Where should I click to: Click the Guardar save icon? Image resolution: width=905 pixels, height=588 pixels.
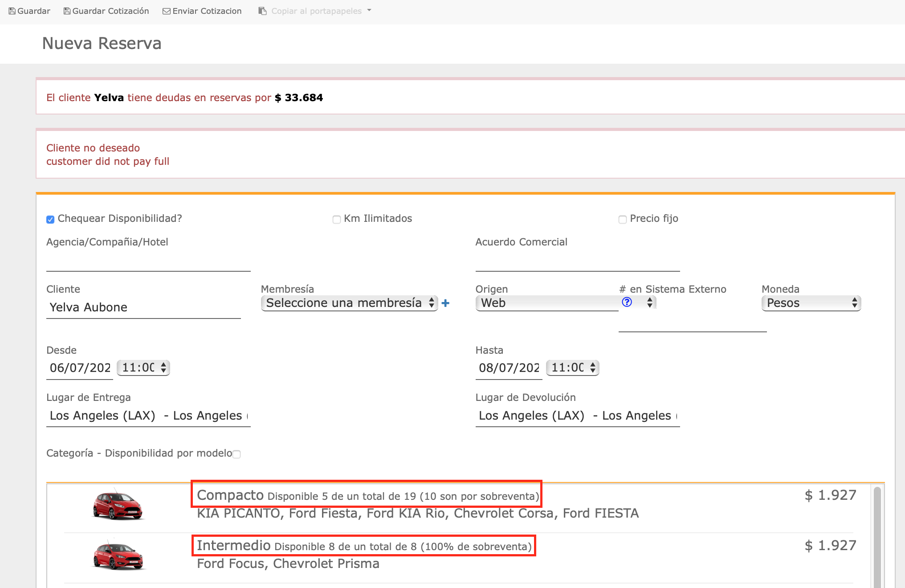click(12, 11)
